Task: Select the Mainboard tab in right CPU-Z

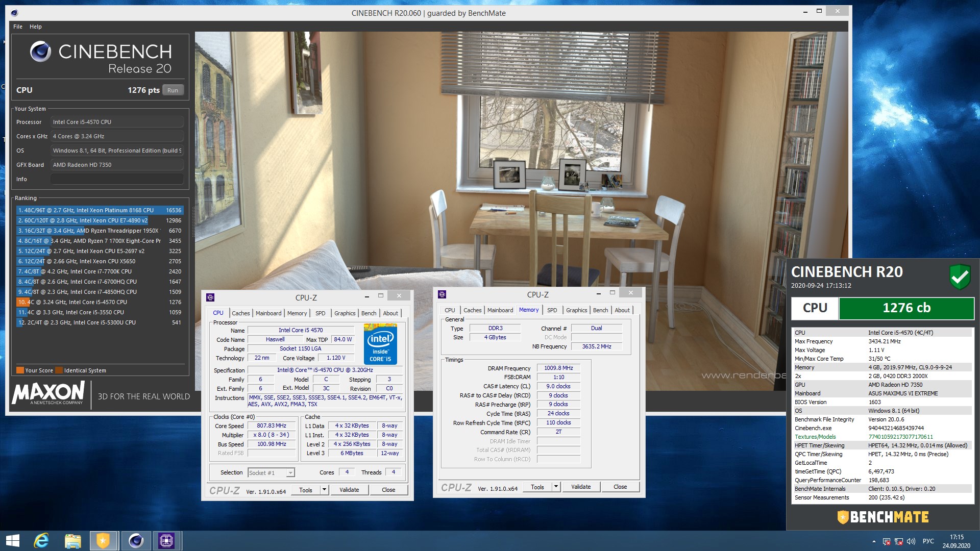Action: tap(500, 310)
